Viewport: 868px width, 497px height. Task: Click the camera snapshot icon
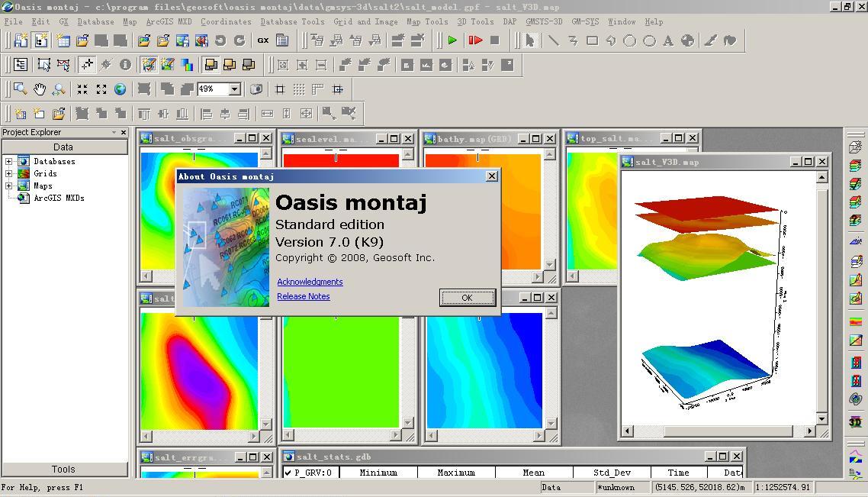[x=256, y=89]
